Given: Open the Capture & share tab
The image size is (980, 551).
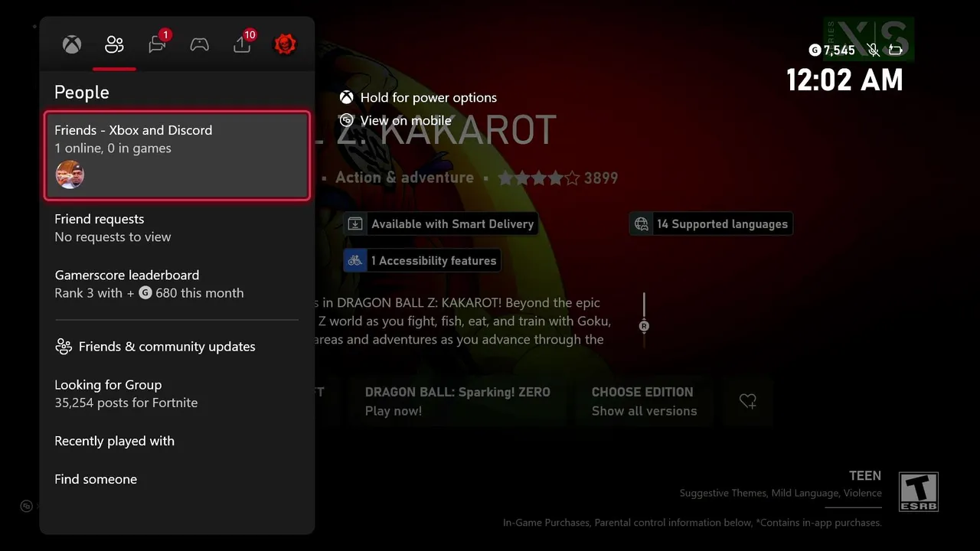Looking at the screenshot, I should click(x=242, y=44).
